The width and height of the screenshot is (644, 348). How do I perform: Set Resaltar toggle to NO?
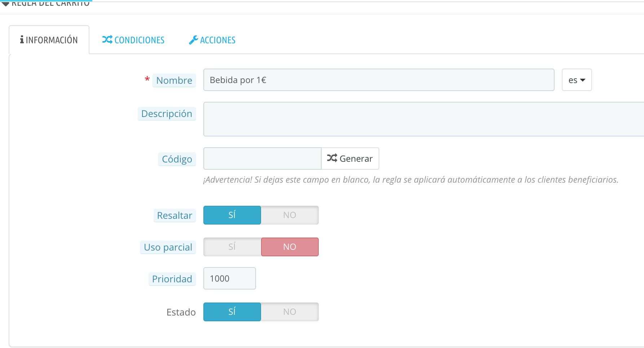(290, 215)
